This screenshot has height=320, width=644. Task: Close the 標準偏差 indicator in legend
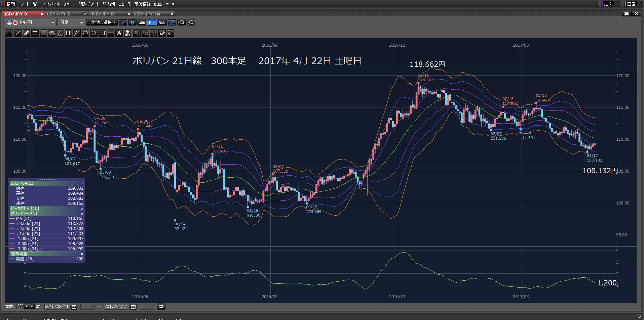pyautogui.click(x=82, y=254)
